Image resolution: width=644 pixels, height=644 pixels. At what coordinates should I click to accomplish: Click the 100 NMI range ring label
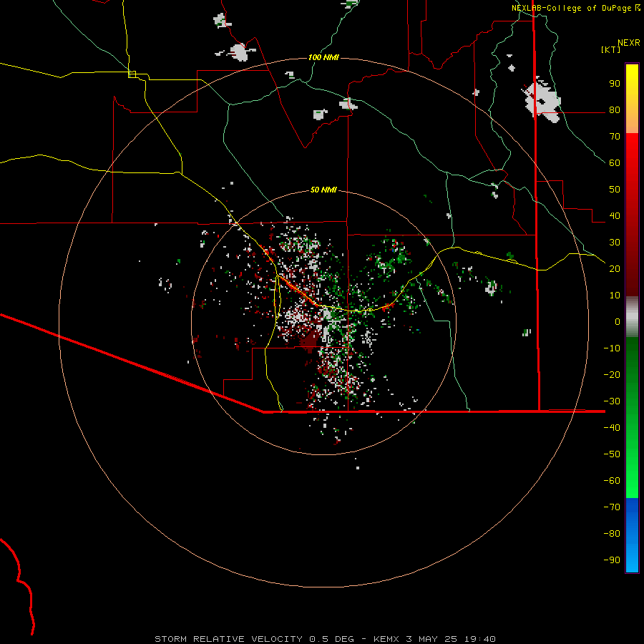323,57
